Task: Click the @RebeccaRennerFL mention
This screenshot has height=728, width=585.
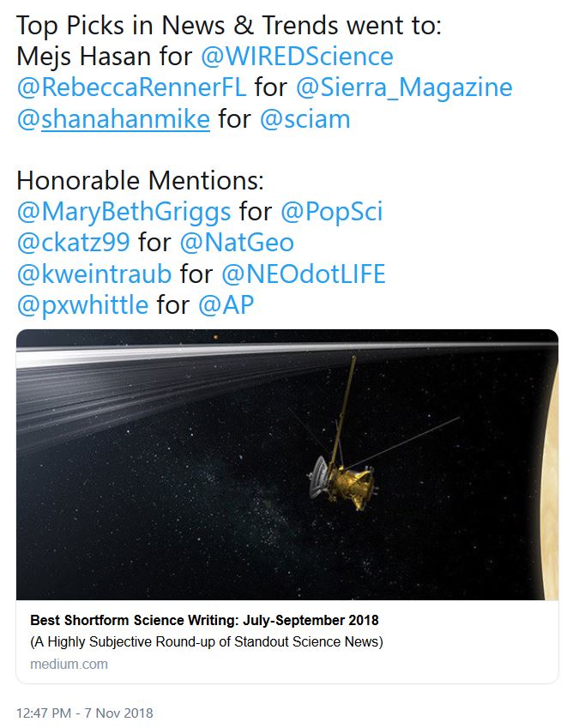Action: pyautogui.click(x=131, y=87)
